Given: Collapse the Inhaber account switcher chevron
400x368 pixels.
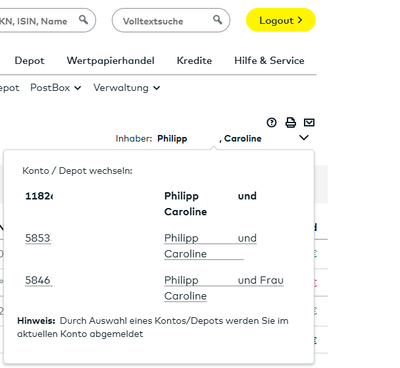Looking at the screenshot, I should (x=304, y=137).
